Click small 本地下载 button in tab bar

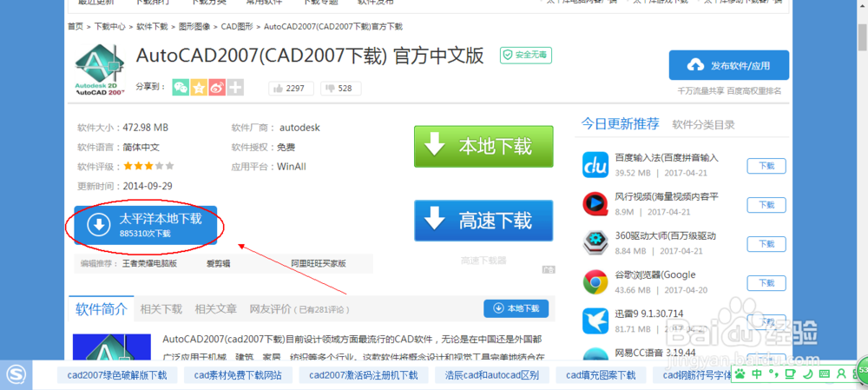516,308
